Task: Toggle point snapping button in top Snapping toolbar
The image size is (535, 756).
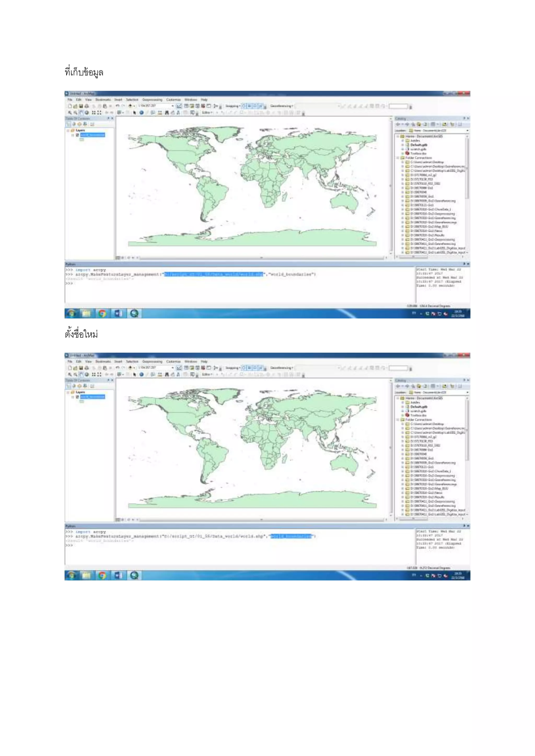Action: click(244, 106)
